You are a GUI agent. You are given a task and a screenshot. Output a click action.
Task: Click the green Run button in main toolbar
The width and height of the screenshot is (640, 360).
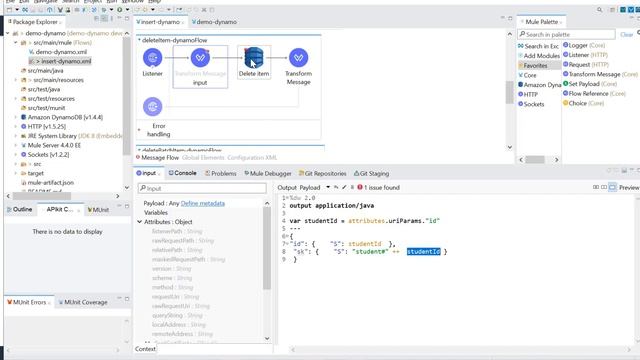point(119,9)
